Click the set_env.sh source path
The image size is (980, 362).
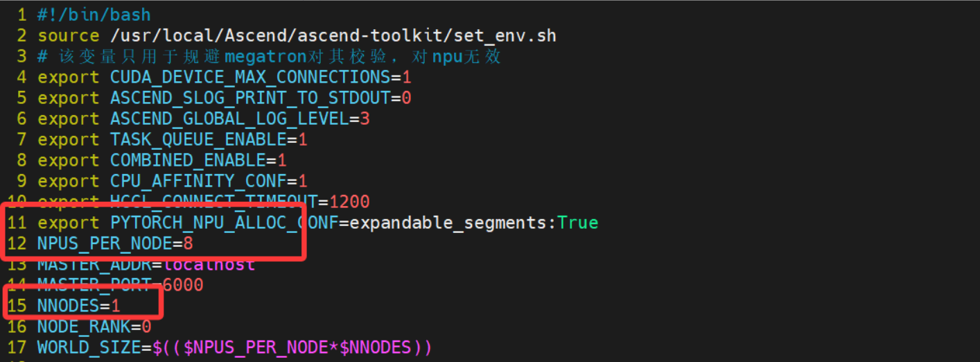(x=333, y=35)
